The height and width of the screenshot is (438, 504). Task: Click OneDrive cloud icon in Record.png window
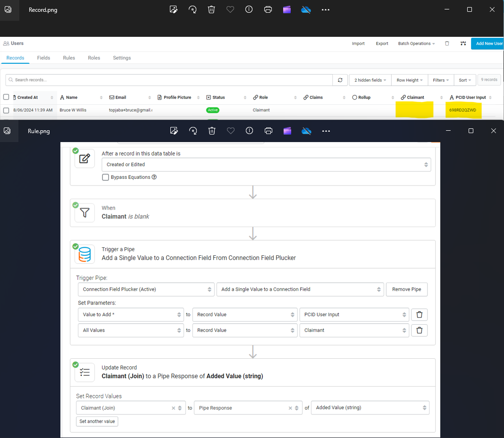306,10
